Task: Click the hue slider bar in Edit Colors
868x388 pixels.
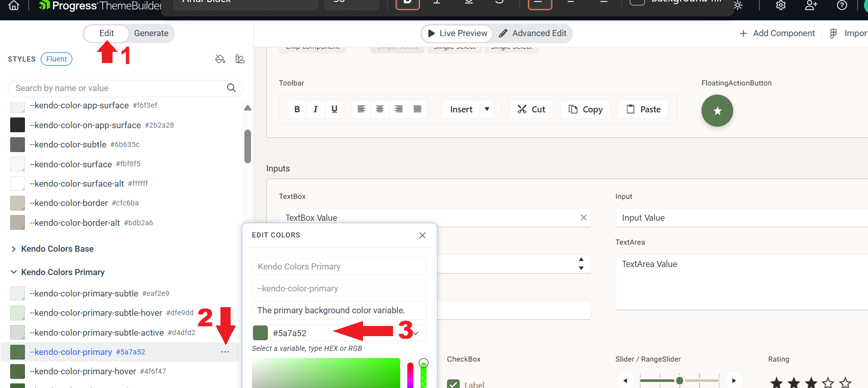Action: [410, 375]
